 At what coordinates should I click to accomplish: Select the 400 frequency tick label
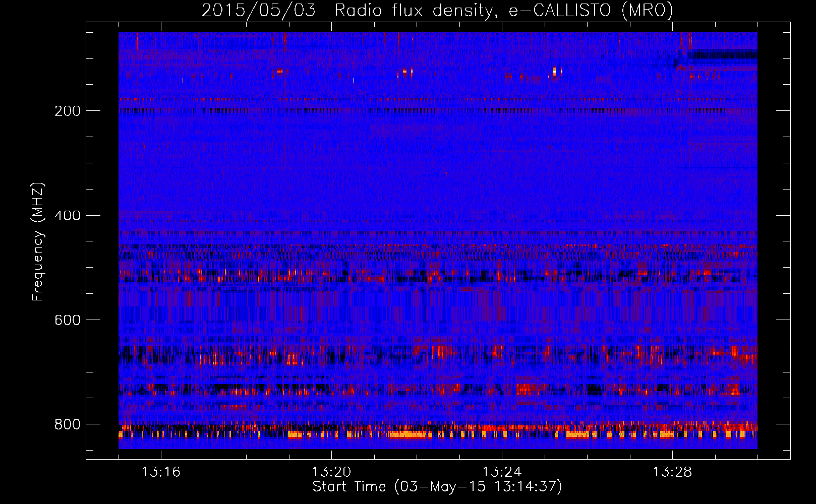[67, 216]
